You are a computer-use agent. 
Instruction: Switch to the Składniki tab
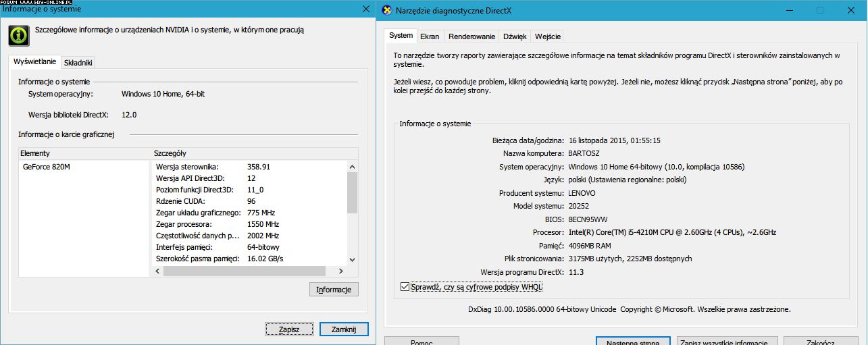point(78,62)
